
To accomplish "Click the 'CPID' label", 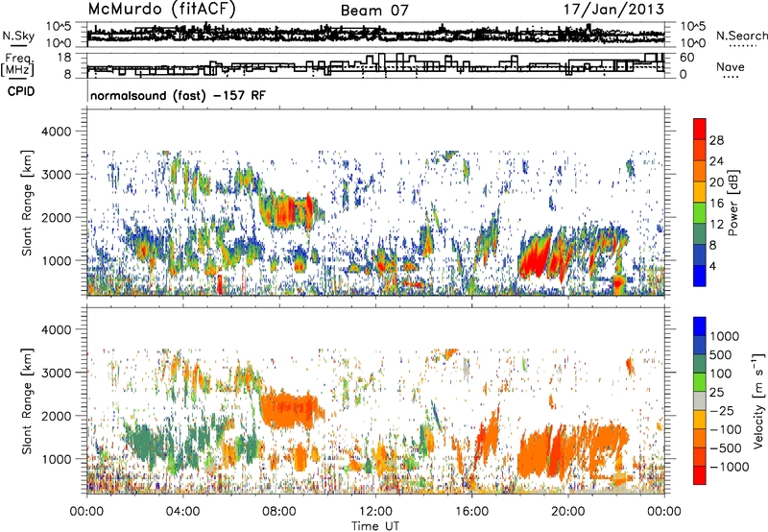I will coord(21,91).
